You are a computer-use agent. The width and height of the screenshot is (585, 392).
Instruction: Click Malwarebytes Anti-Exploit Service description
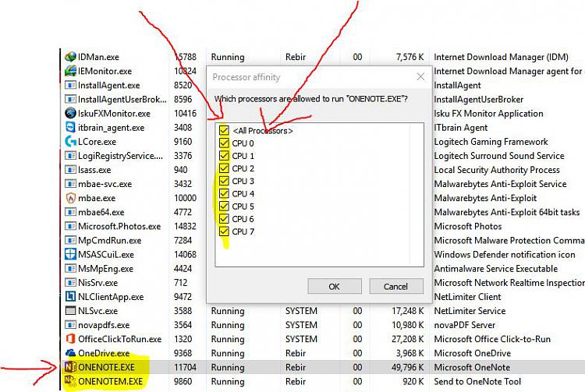coord(500,184)
